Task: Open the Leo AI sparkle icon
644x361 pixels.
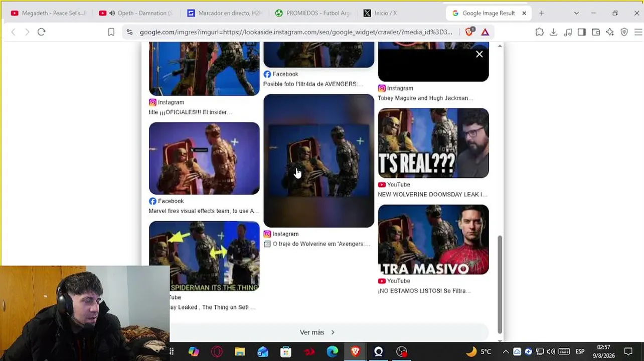Action: (x=610, y=32)
